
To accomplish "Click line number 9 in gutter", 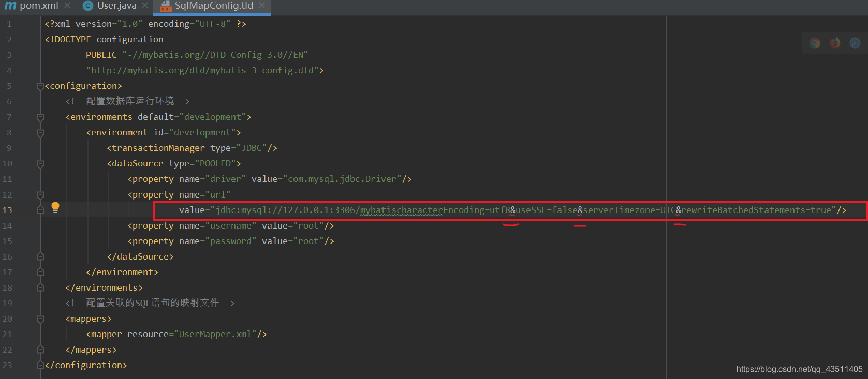I will (x=9, y=148).
